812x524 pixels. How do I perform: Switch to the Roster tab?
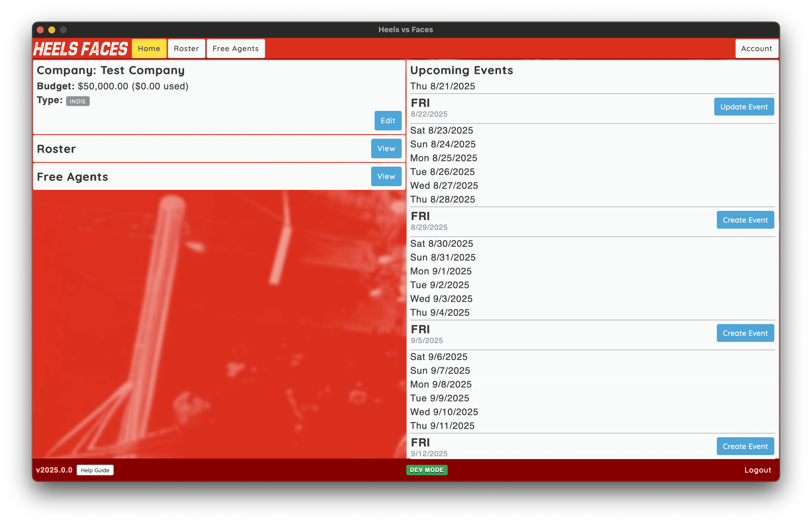click(186, 48)
